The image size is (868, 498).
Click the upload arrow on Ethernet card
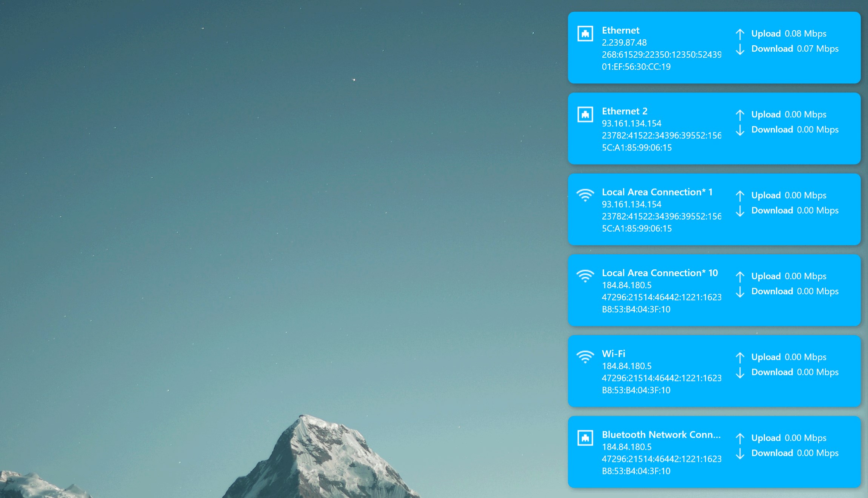point(740,34)
